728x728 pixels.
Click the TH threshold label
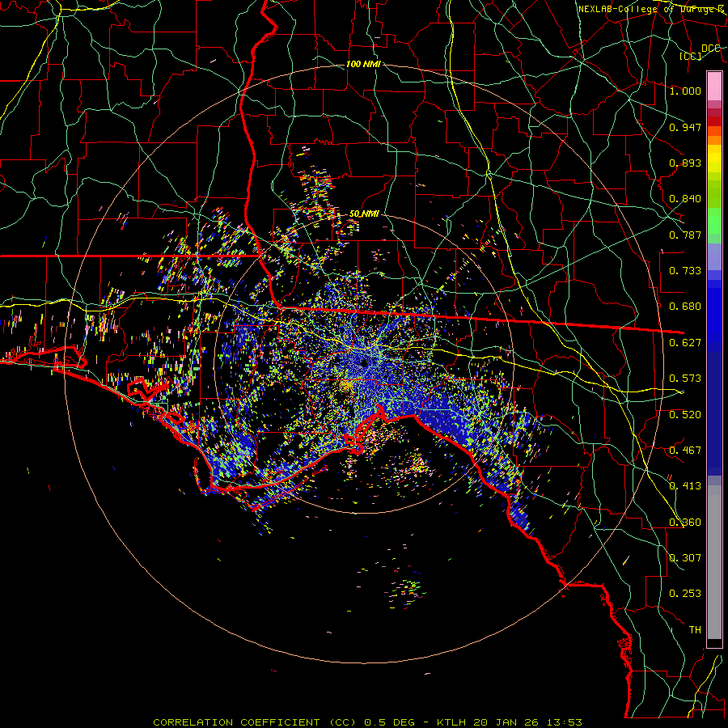coord(695,630)
